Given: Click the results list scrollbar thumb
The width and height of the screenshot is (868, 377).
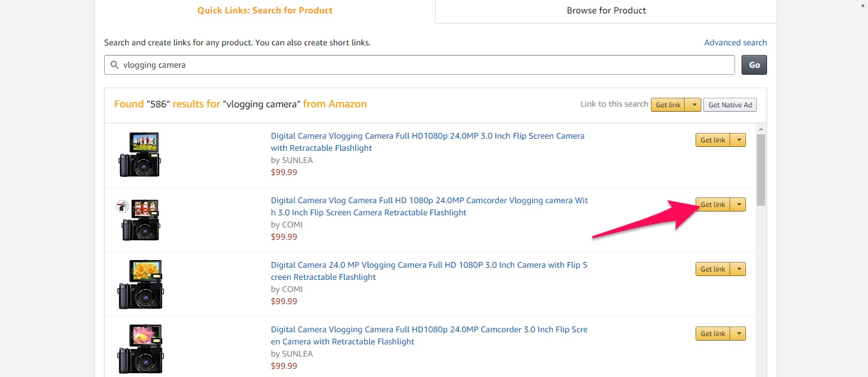Looking at the screenshot, I should (x=760, y=169).
